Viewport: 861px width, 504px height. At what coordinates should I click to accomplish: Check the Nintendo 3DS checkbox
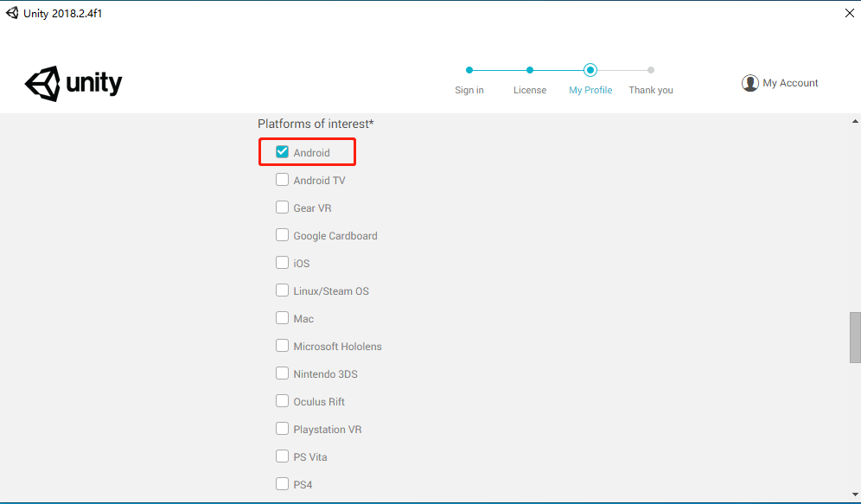282,373
